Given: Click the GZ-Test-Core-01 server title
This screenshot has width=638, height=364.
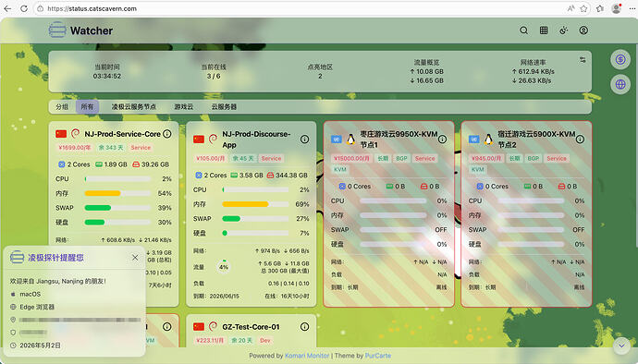Looking at the screenshot, I should (251, 326).
